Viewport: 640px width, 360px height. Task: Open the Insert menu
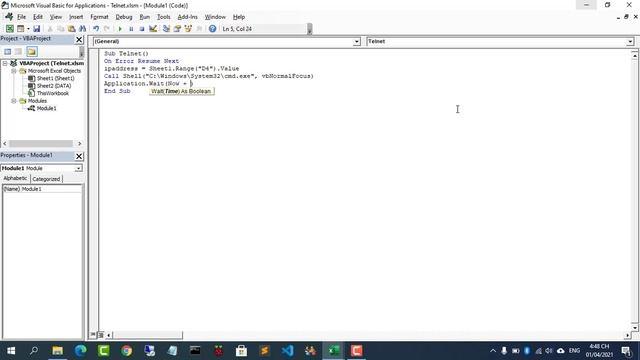click(76, 17)
